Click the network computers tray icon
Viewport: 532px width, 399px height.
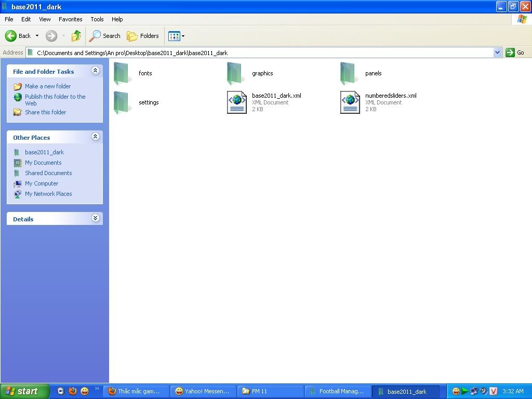click(x=474, y=391)
